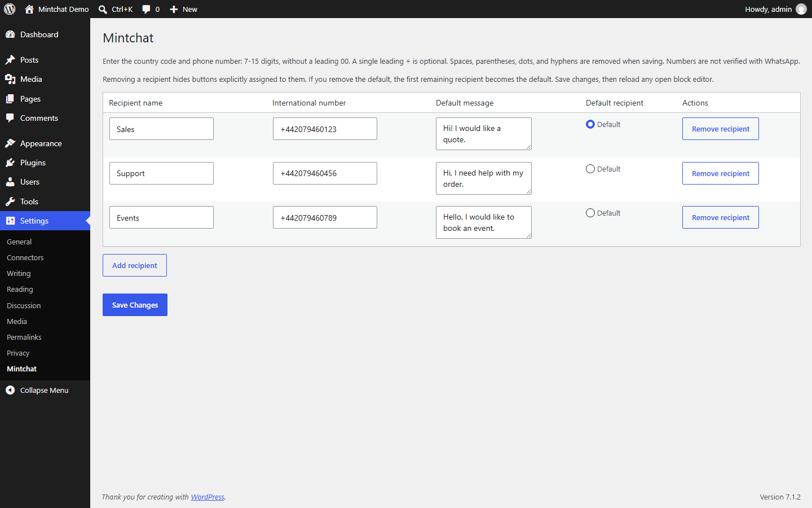Open the comments bubble icon in the admin bar
Screen dimensions: 812x508
coord(146,9)
